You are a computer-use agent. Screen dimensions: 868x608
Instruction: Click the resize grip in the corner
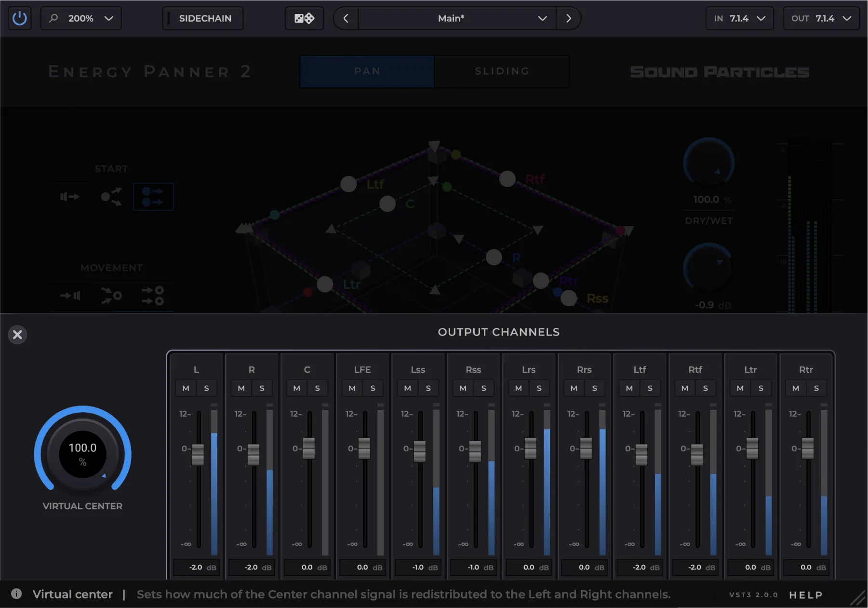click(857, 598)
